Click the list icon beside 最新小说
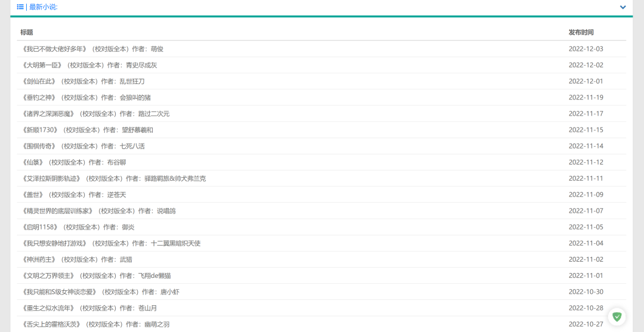The width and height of the screenshot is (644, 332). click(x=20, y=7)
